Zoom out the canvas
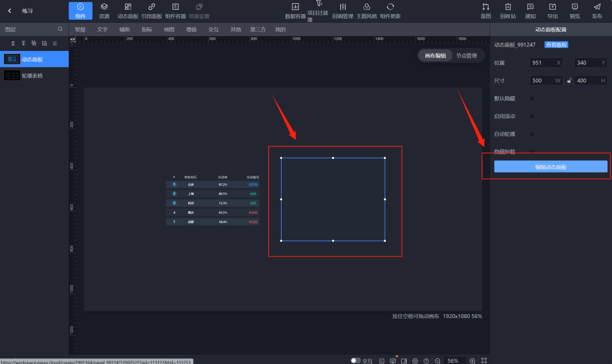The image size is (612, 364). (x=437, y=361)
